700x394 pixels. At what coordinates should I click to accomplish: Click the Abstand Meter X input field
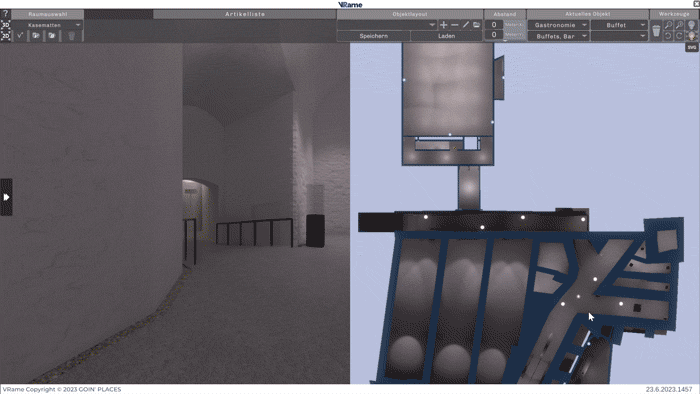494,25
